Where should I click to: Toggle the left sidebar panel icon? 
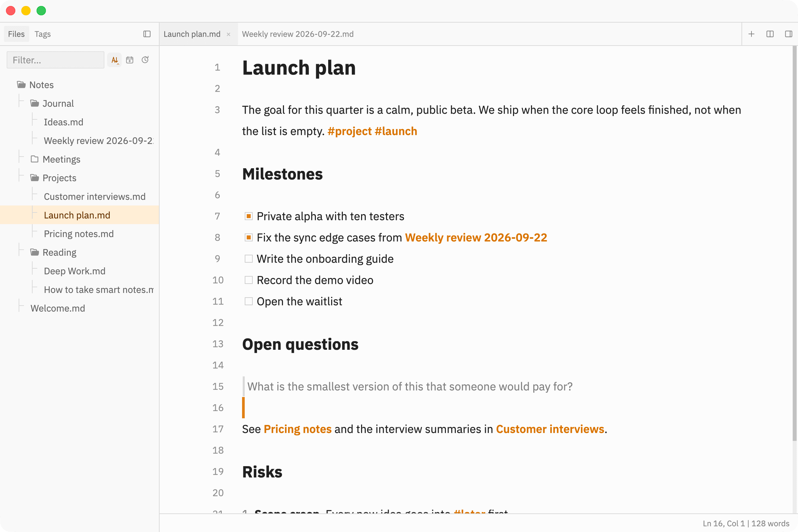click(x=147, y=34)
